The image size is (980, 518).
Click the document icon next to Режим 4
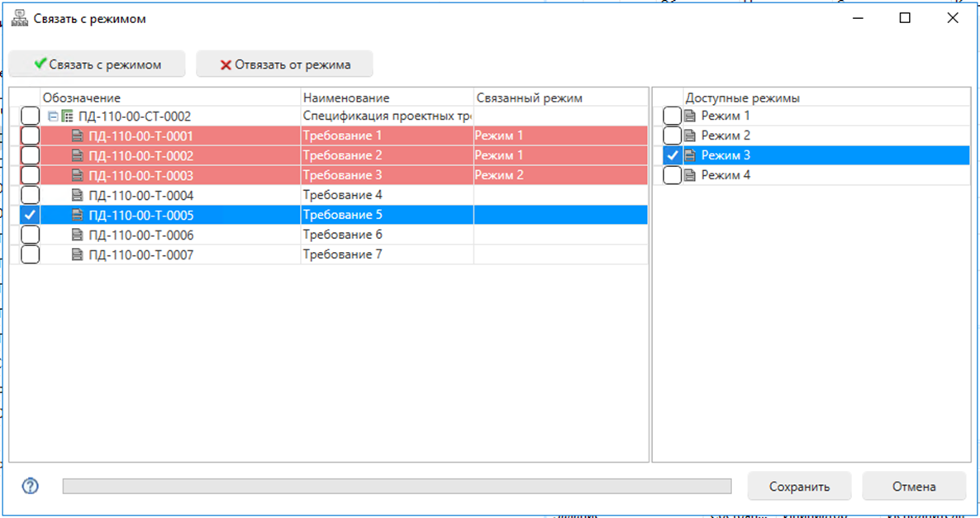click(691, 175)
